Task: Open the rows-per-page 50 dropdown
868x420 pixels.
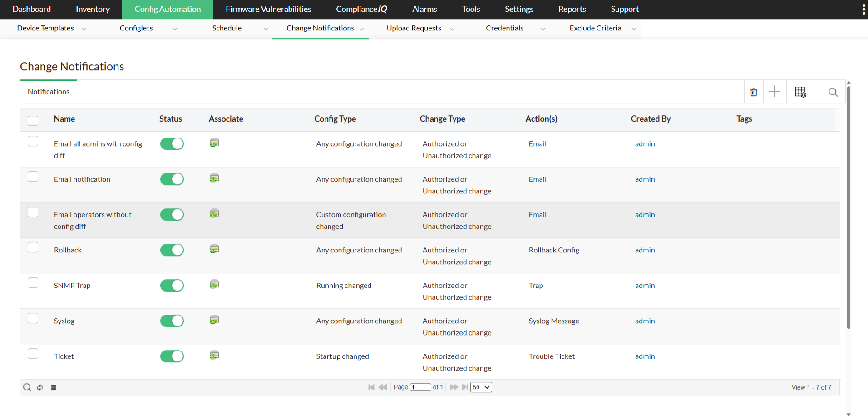Action: (481, 387)
